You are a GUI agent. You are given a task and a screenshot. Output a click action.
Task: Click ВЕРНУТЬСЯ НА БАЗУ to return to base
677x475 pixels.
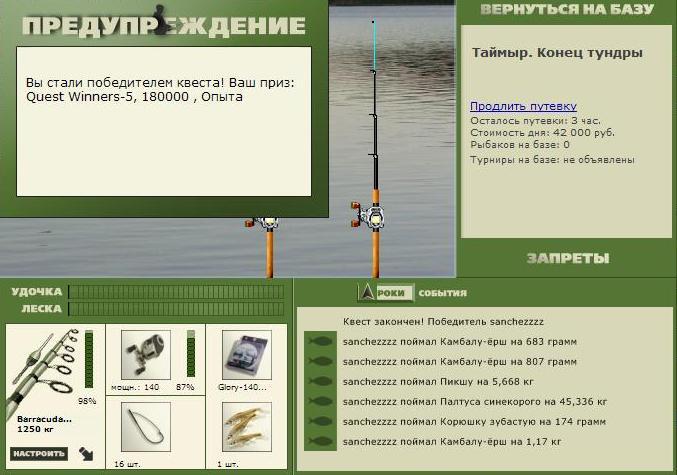point(567,10)
